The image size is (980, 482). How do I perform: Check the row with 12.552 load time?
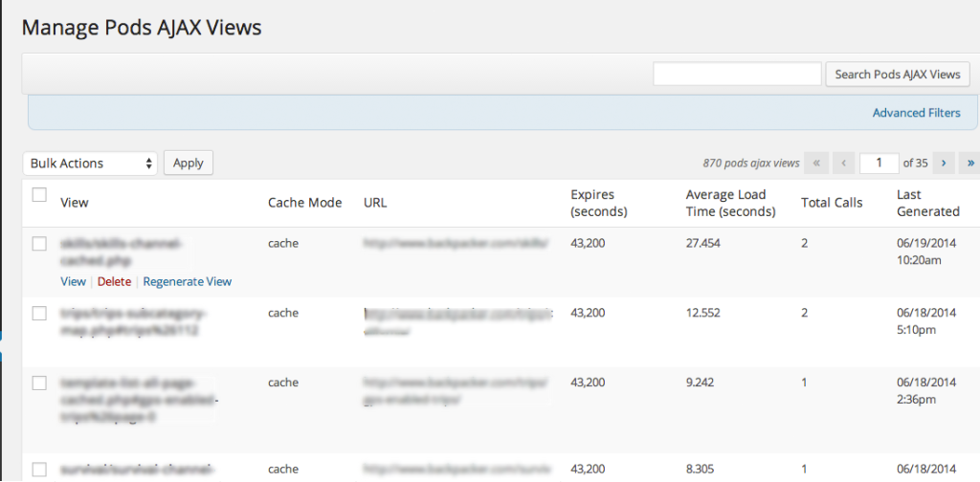pos(39,314)
